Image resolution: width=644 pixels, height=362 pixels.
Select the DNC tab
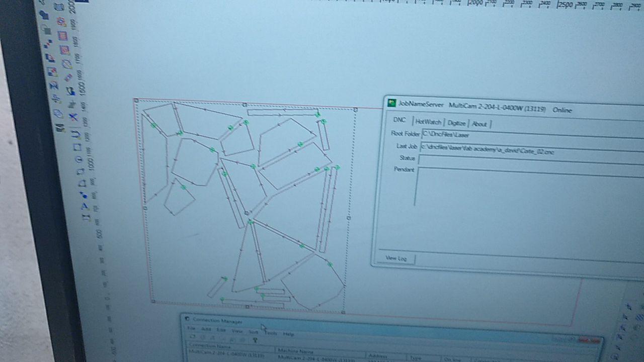pos(399,120)
